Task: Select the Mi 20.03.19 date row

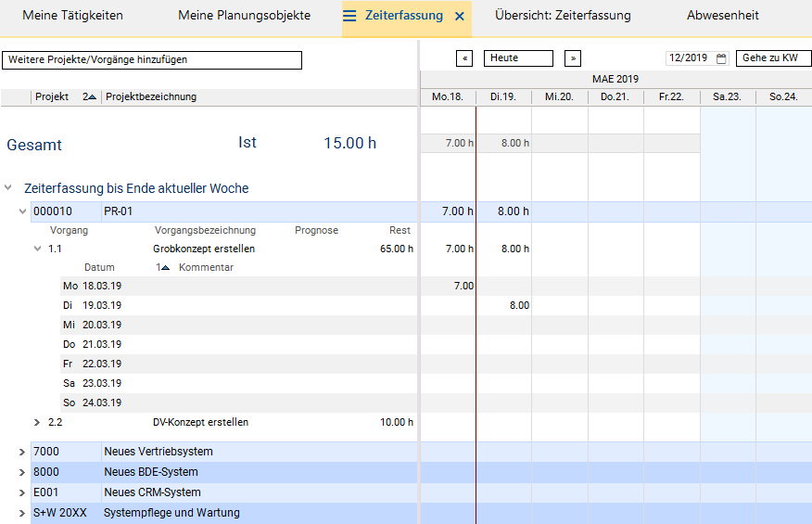Action: tap(239, 325)
